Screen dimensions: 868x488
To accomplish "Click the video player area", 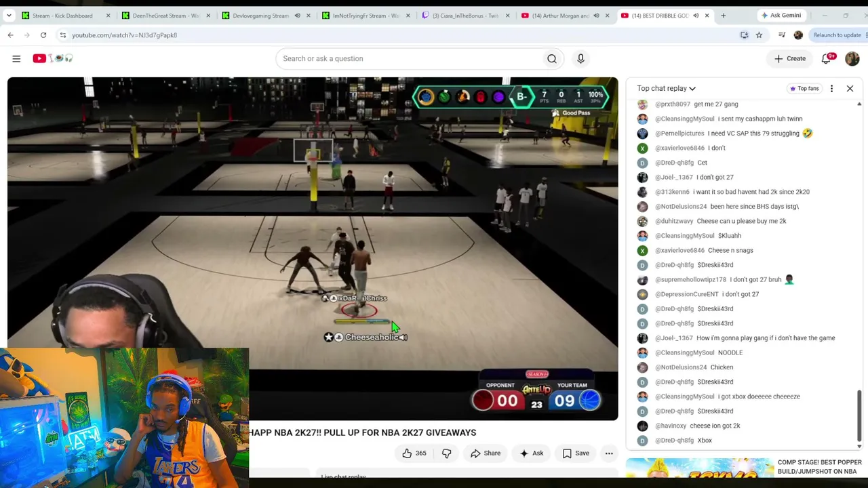I will tap(313, 248).
